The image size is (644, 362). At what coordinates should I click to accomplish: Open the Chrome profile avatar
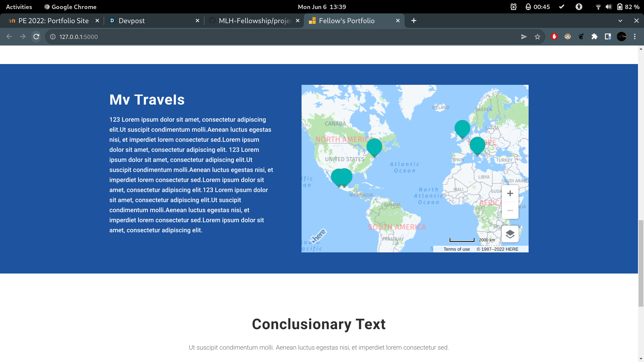pos(622,37)
